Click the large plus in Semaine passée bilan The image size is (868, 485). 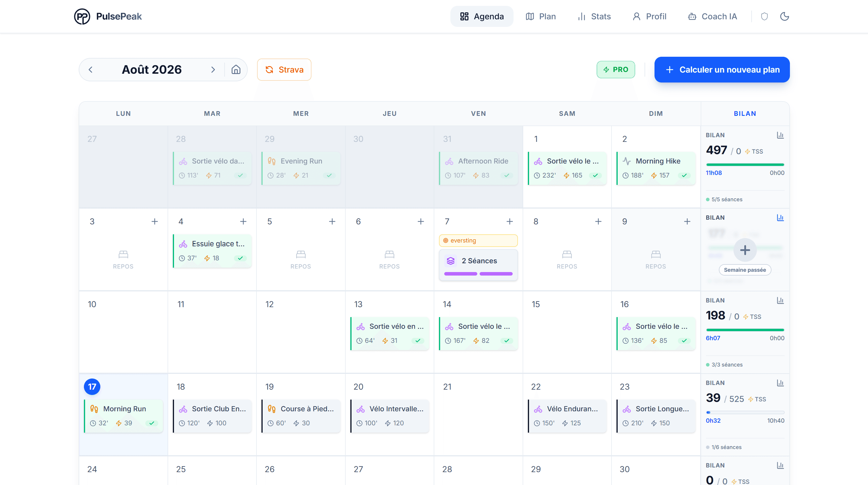coord(745,250)
